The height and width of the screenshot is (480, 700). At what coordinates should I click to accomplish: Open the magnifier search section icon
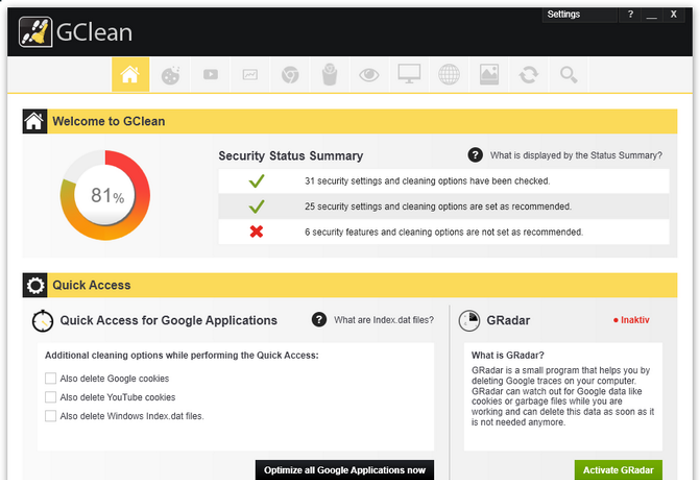[x=568, y=75]
